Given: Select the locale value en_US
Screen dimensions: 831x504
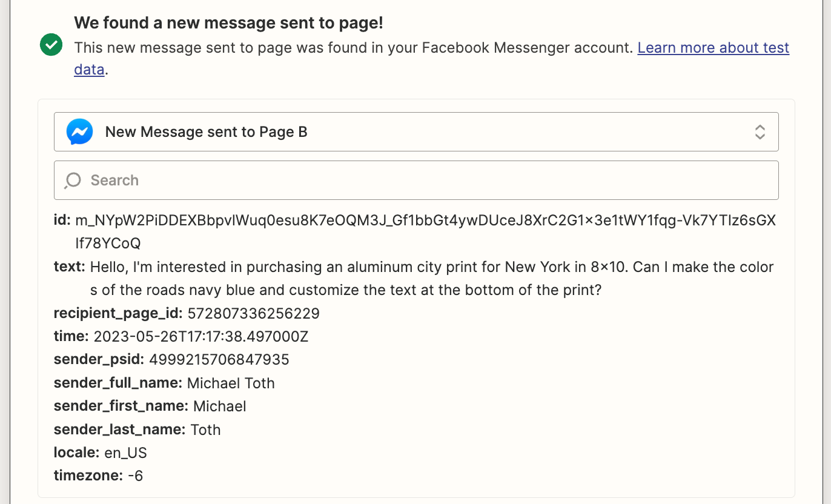Looking at the screenshot, I should coord(125,453).
